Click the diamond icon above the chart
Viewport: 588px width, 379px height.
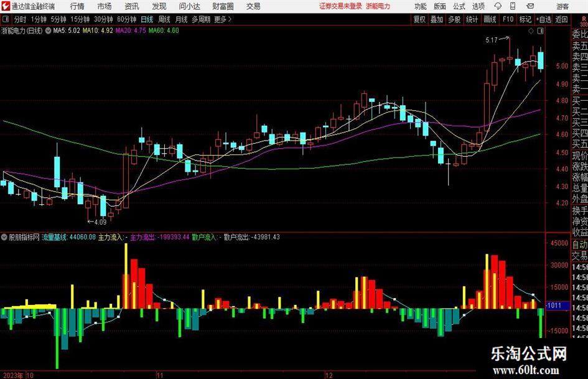[x=531, y=31]
